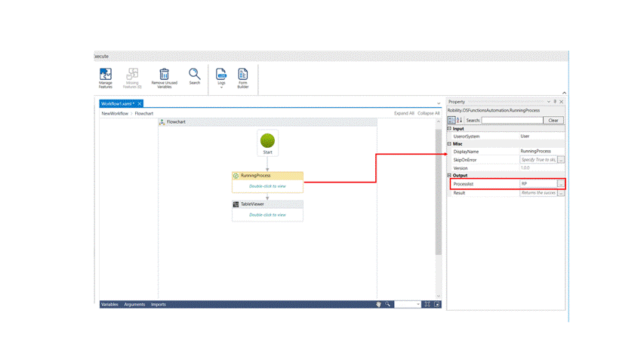Click the Search magnifier in the ribbon
This screenshot has height=362, width=644.
[195, 75]
